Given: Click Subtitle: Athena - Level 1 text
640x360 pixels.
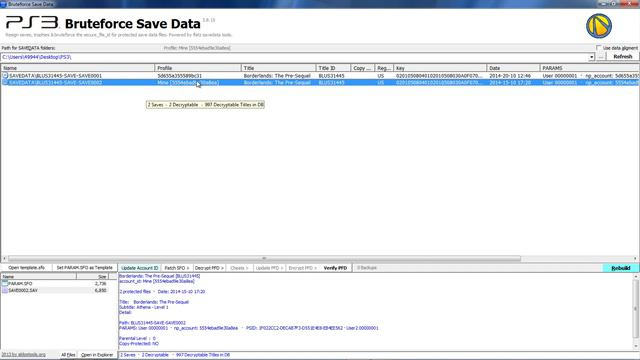Looking at the screenshot, I should tap(144, 307).
